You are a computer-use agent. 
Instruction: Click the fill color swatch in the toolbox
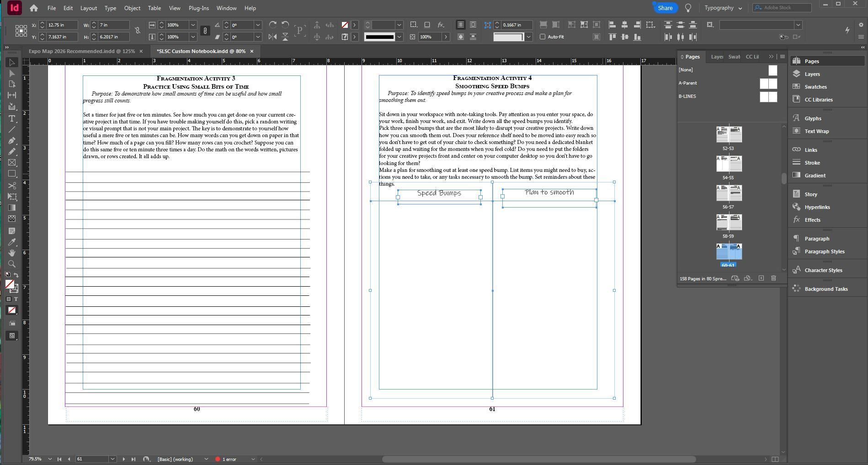point(9,284)
